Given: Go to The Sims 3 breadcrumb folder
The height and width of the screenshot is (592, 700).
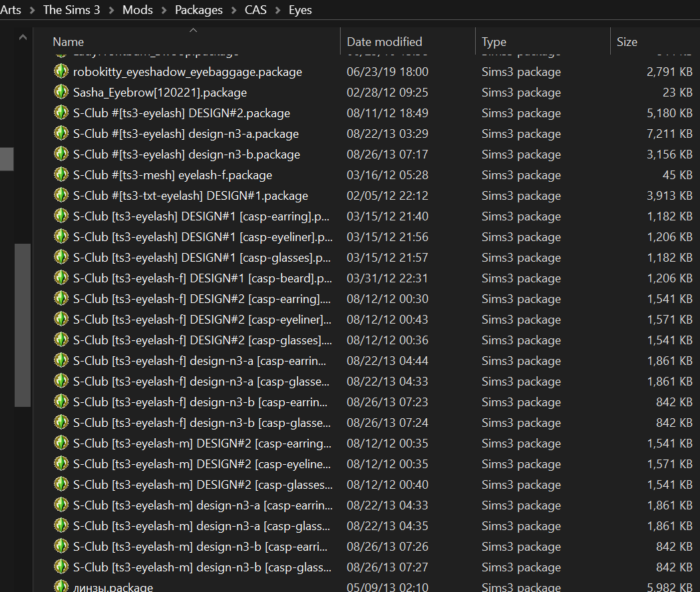Looking at the screenshot, I should (71, 10).
